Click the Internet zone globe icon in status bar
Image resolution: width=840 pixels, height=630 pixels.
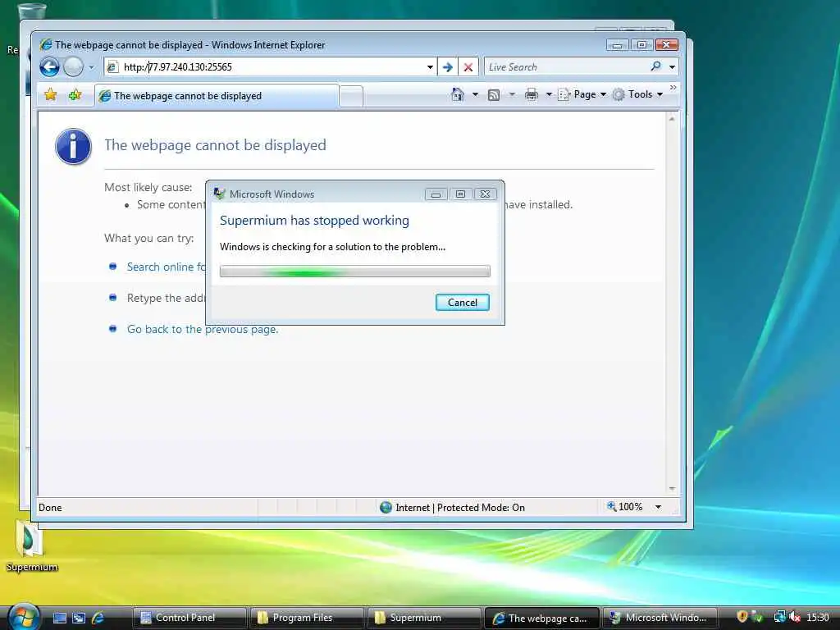[x=386, y=507]
